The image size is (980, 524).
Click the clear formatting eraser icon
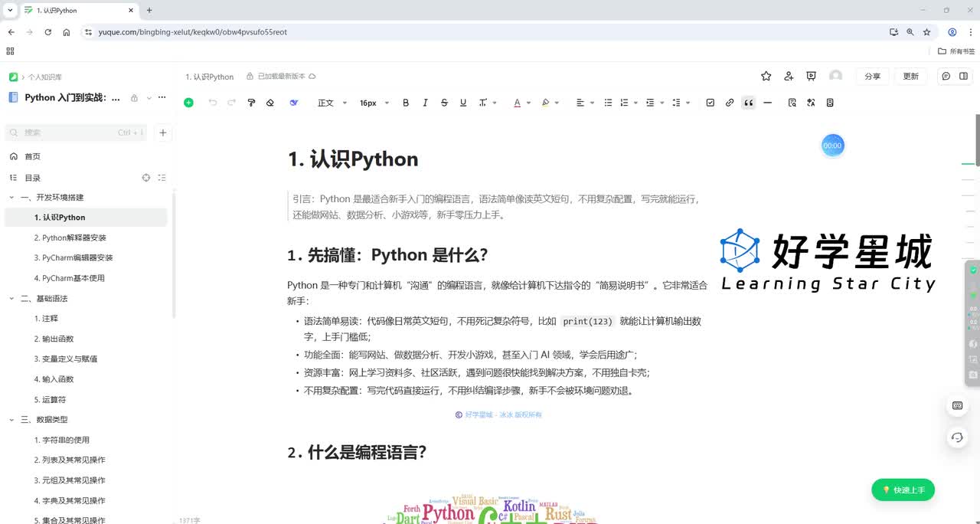click(269, 103)
